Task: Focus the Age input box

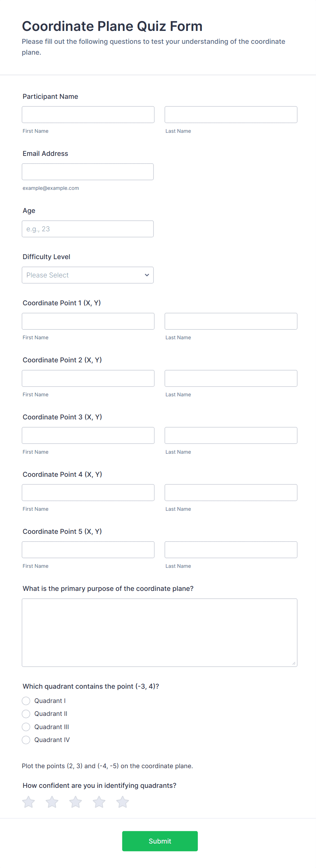Action: click(88, 229)
